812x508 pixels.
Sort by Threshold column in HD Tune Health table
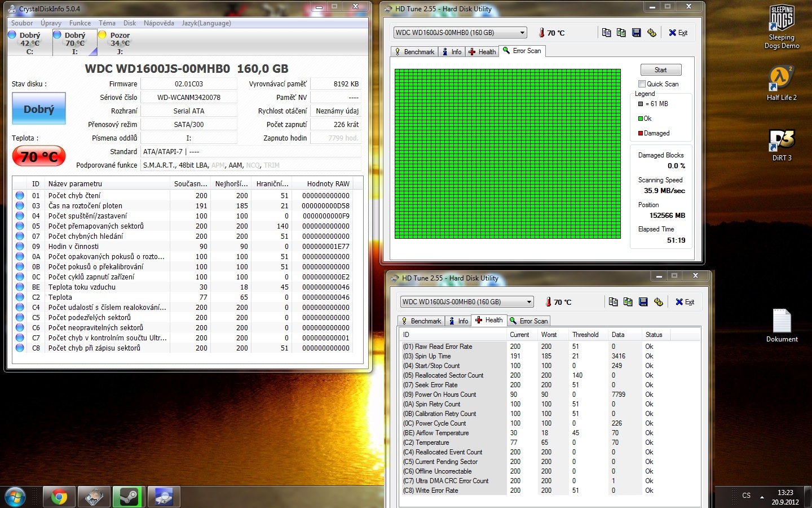click(x=588, y=335)
